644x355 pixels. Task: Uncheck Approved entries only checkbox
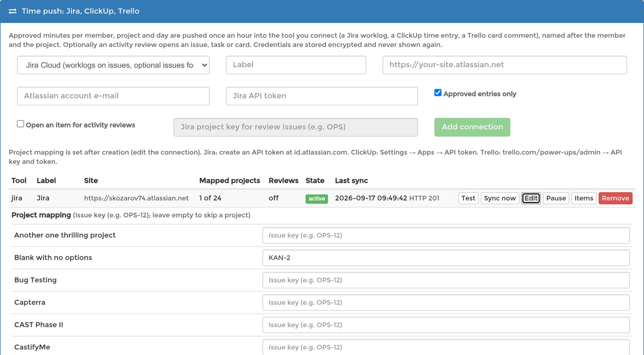(438, 93)
